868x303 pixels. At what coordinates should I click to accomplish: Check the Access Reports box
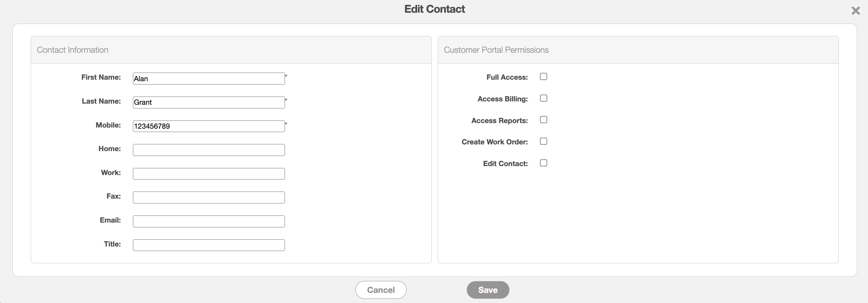coord(543,120)
